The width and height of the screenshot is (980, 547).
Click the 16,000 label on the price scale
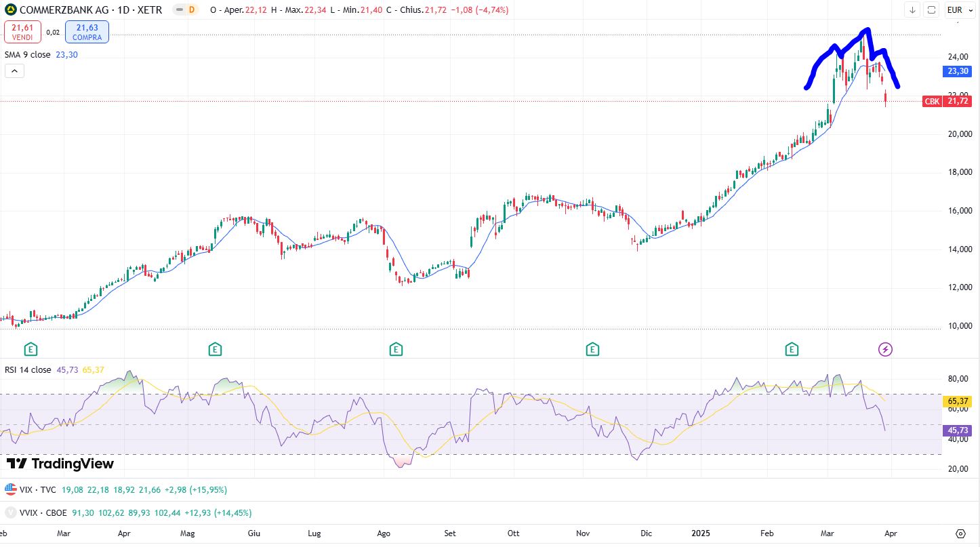click(x=959, y=211)
